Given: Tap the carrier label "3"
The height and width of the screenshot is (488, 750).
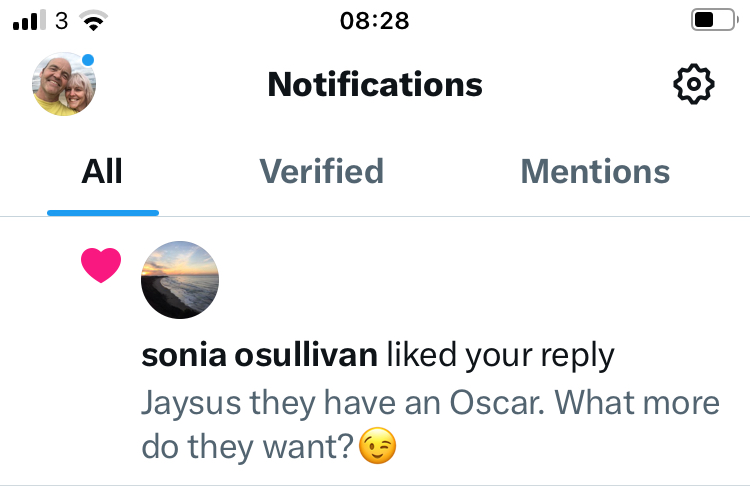Looking at the screenshot, I should (x=62, y=20).
